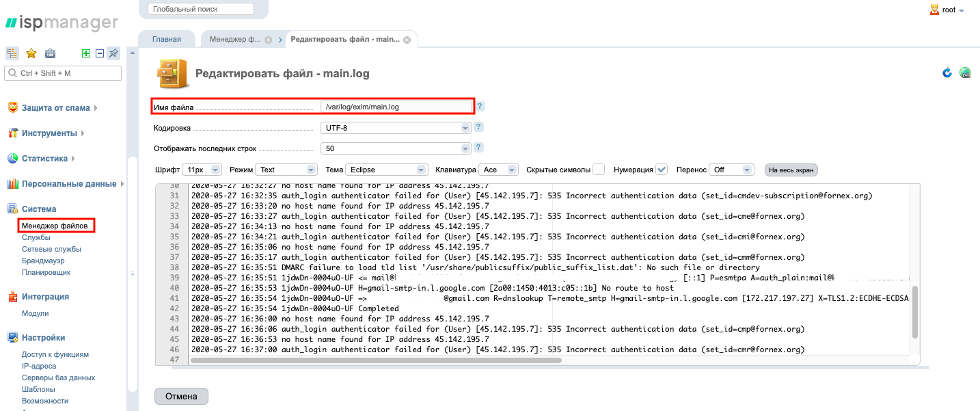Open the briefcase icon in sidebar toolbar
The image size is (980, 411).
(50, 53)
